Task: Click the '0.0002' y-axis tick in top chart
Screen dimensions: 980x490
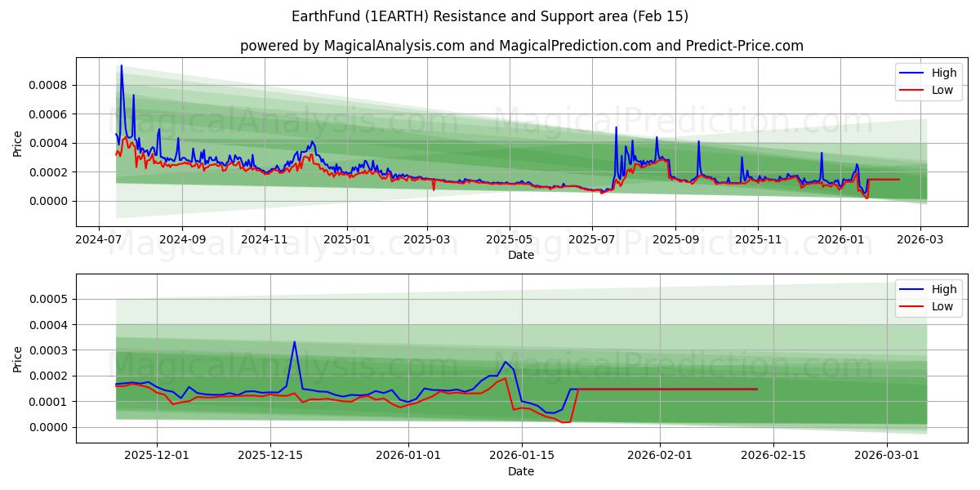Action: pyautogui.click(x=51, y=172)
